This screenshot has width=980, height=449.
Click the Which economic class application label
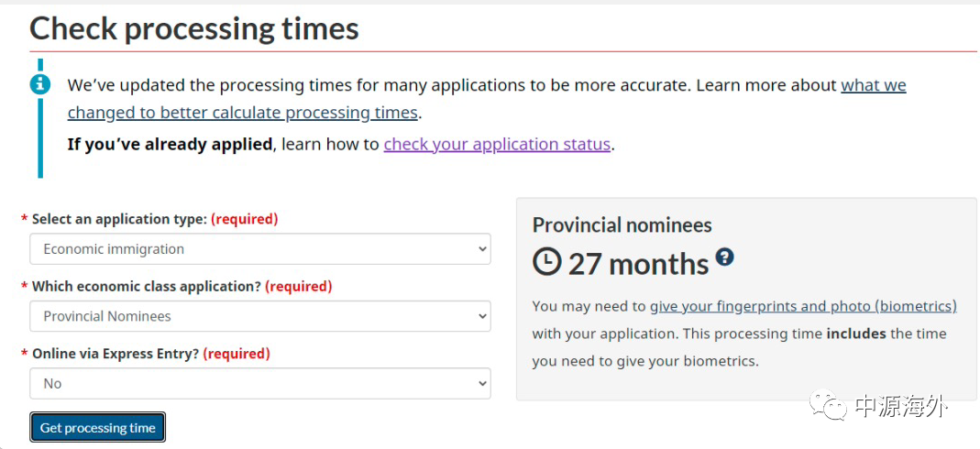(x=147, y=286)
